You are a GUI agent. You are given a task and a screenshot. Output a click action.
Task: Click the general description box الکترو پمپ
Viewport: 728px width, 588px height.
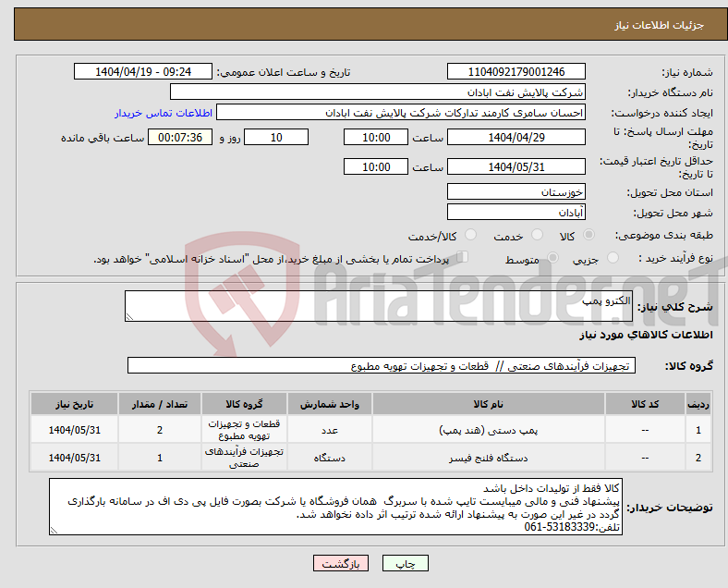pyautogui.click(x=379, y=306)
